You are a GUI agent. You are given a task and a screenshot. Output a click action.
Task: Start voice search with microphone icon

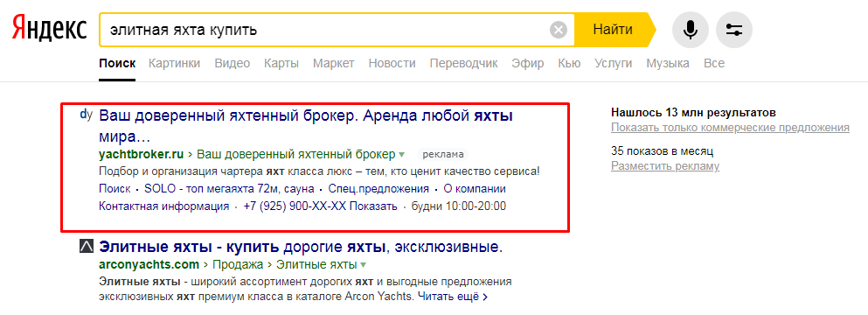coord(690,30)
